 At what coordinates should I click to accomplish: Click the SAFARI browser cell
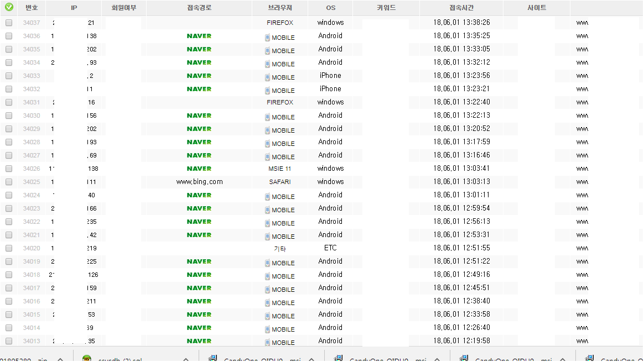pyautogui.click(x=280, y=182)
